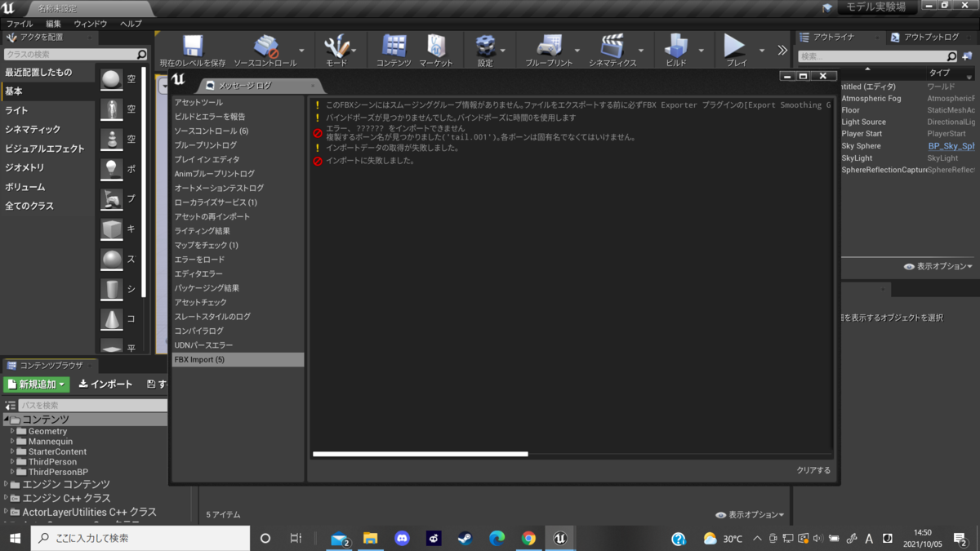Click the horizontal scrollbar in the message log
Image resolution: width=980 pixels, height=551 pixels.
coord(421,454)
